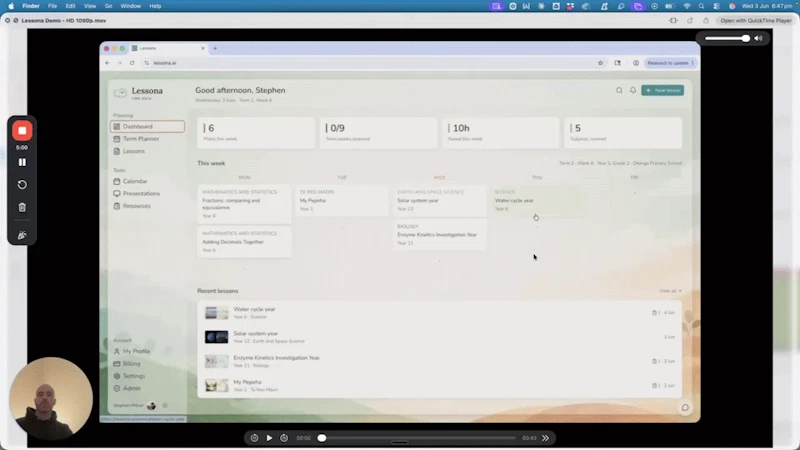Open Water cycle year Thursday card
This screenshot has width=800, height=450.
click(x=537, y=200)
